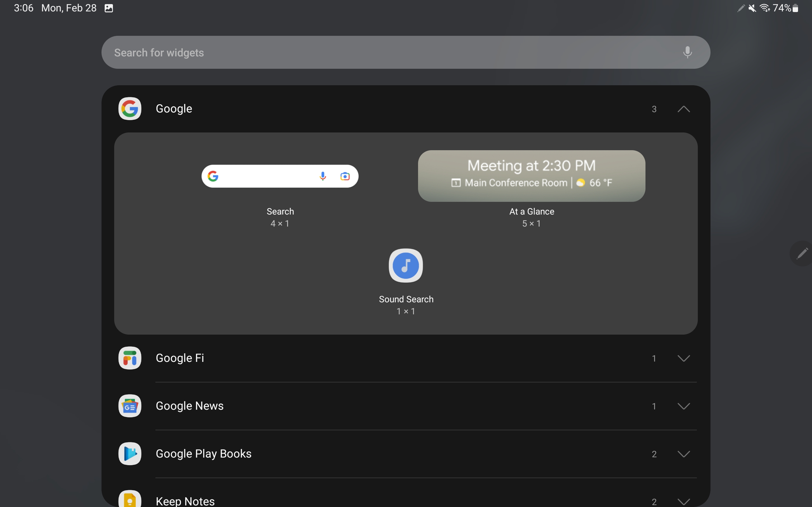
Task: Focus the Search for widgets field
Action: (369, 52)
